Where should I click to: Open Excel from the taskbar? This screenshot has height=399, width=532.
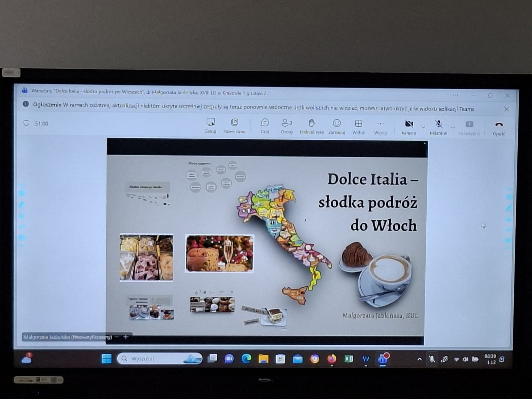click(349, 359)
